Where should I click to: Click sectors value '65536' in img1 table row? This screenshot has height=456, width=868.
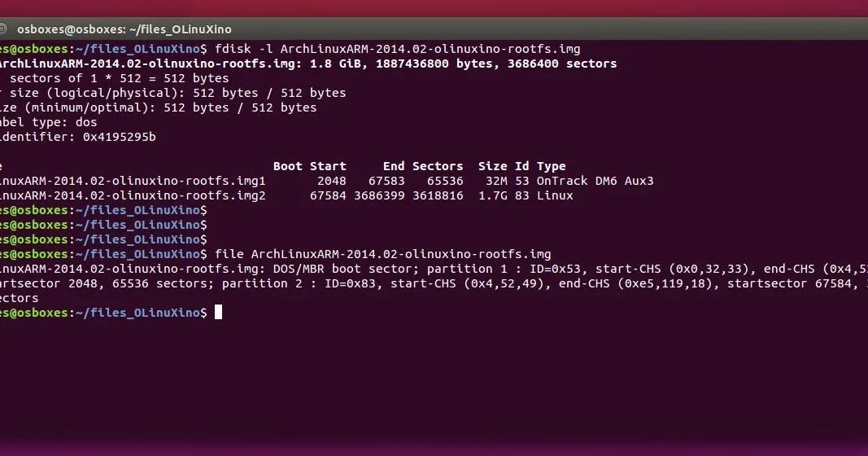click(445, 181)
